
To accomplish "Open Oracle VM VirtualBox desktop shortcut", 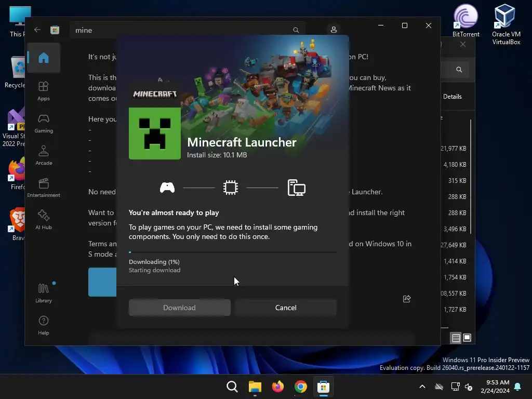I will click(x=506, y=24).
